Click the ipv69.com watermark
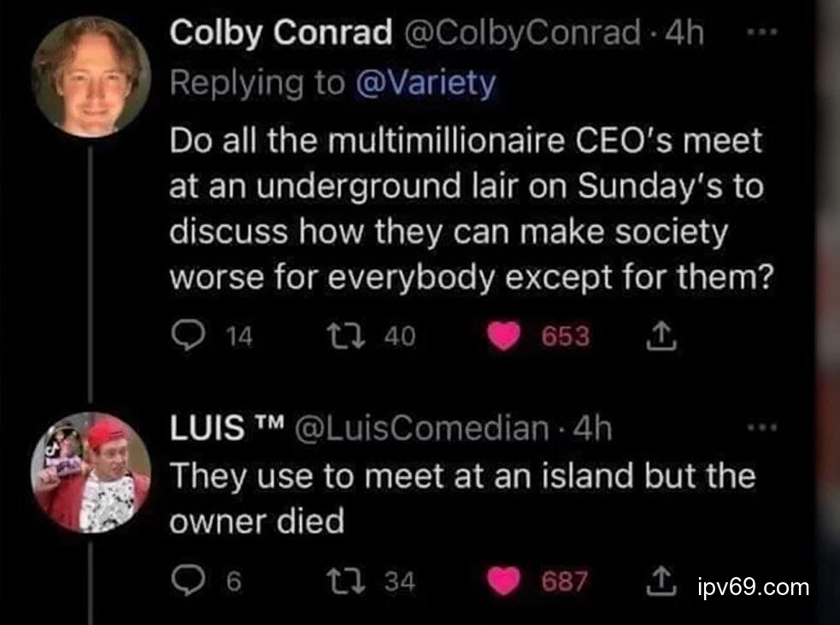Screen dimensions: 840x625 (x=752, y=587)
